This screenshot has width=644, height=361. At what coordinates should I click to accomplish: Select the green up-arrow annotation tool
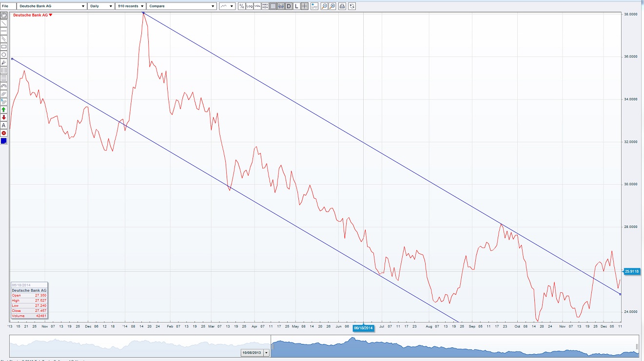tap(3, 110)
